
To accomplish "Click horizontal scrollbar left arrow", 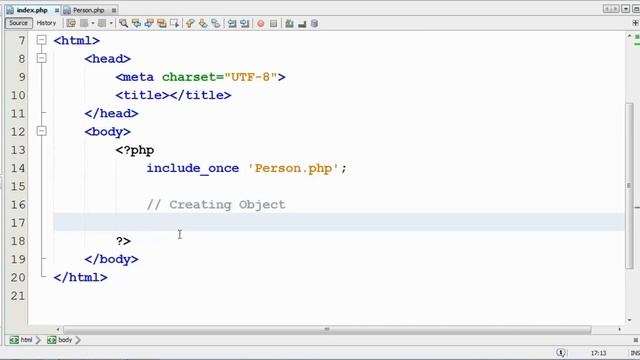I will [x=58, y=329].
